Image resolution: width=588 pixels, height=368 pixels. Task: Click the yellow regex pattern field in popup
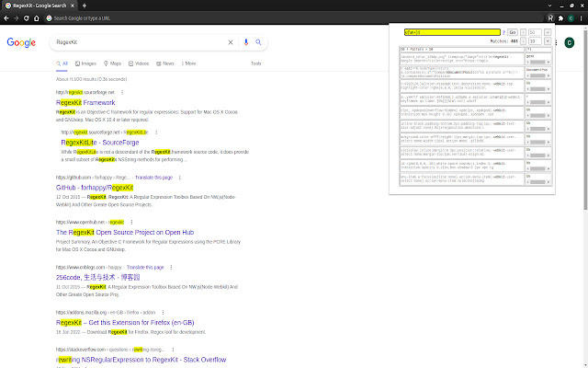[x=452, y=32]
